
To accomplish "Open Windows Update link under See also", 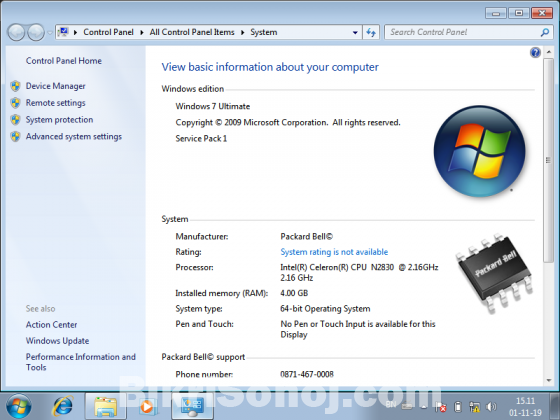I will tap(57, 341).
